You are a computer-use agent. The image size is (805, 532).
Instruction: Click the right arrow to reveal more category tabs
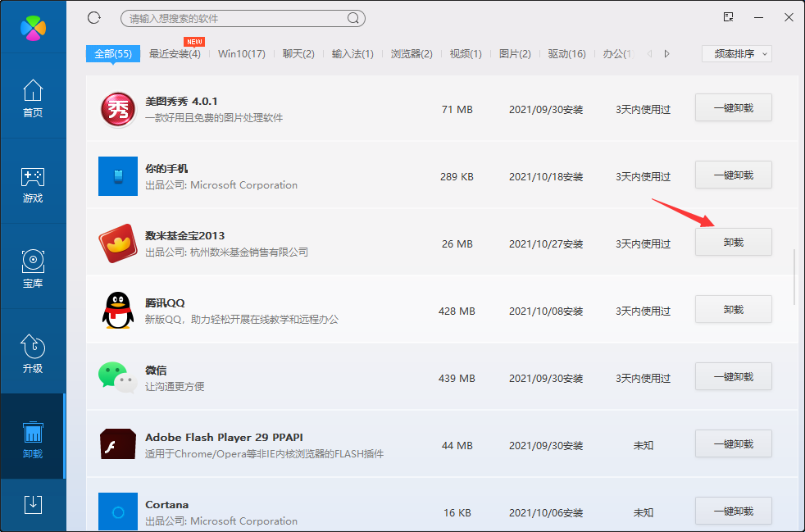666,52
